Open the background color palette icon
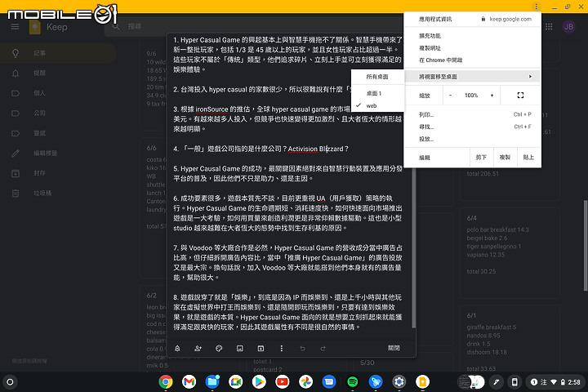The width and height of the screenshot is (588, 392). (219, 349)
